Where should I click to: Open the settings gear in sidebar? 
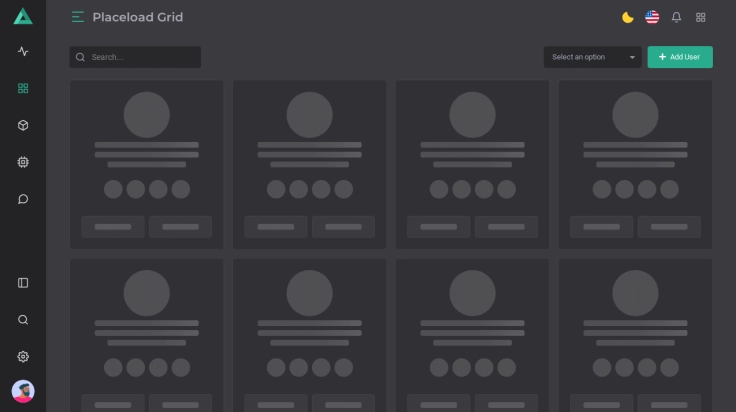23,357
